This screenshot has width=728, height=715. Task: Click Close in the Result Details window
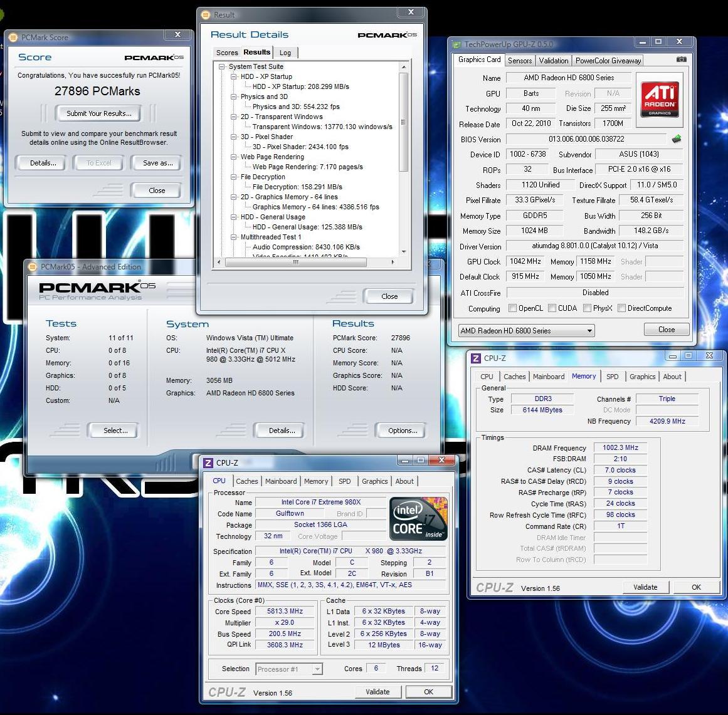(x=389, y=296)
